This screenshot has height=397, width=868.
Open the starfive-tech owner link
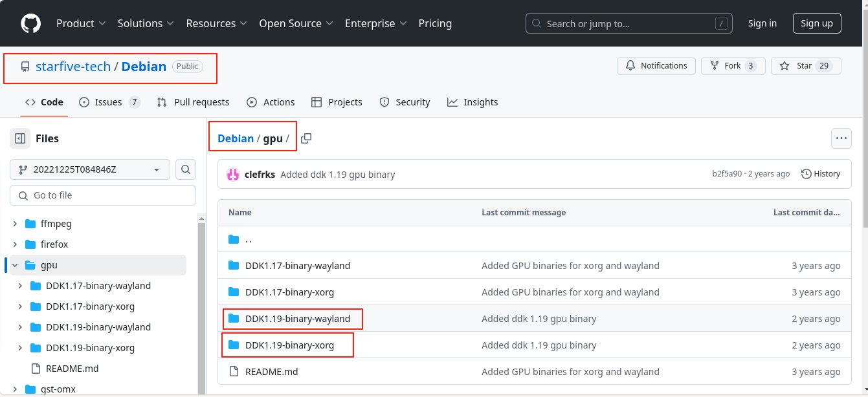(x=73, y=66)
